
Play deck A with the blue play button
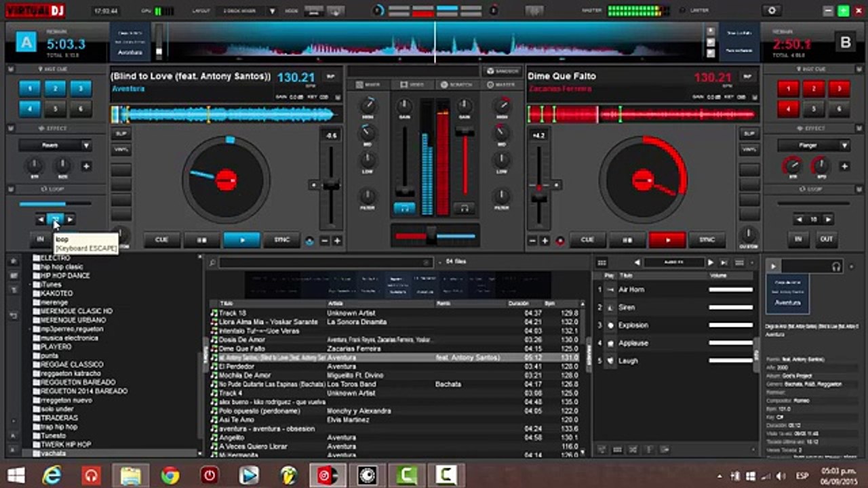(x=241, y=240)
